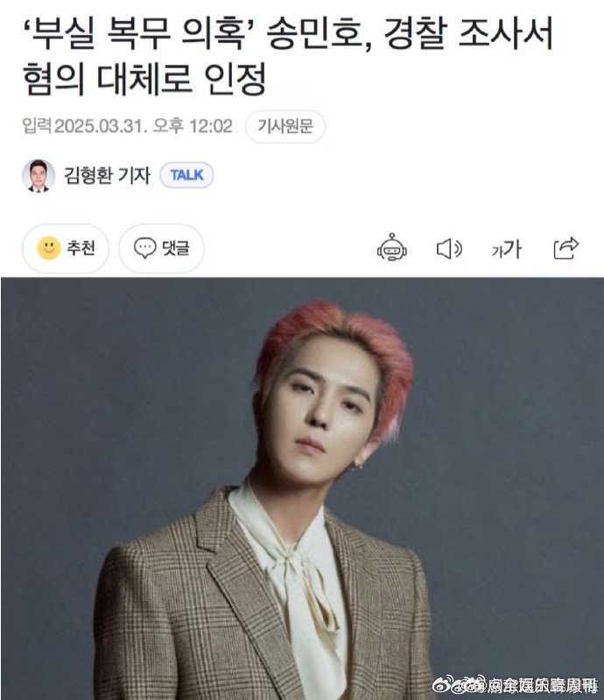Viewport: 604px width, 700px height.
Task: Click the Weibo eye logo watermark
Action: pyautogui.click(x=445, y=684)
